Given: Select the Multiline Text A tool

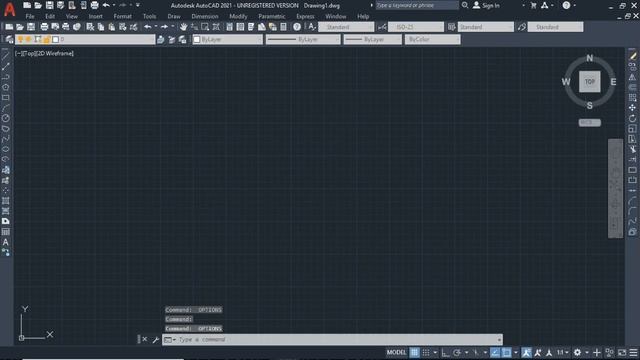Looking at the screenshot, I should (5, 242).
